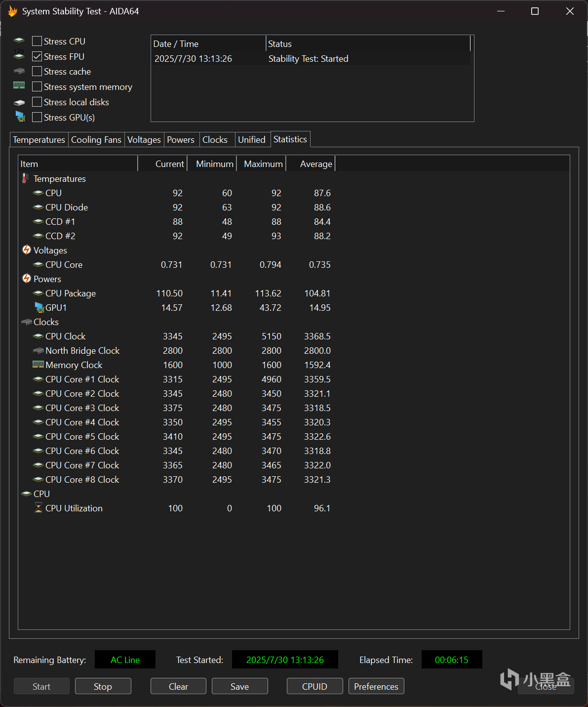The image size is (588, 707).
Task: Click the Memory Clock RAM icon
Action: click(39, 364)
